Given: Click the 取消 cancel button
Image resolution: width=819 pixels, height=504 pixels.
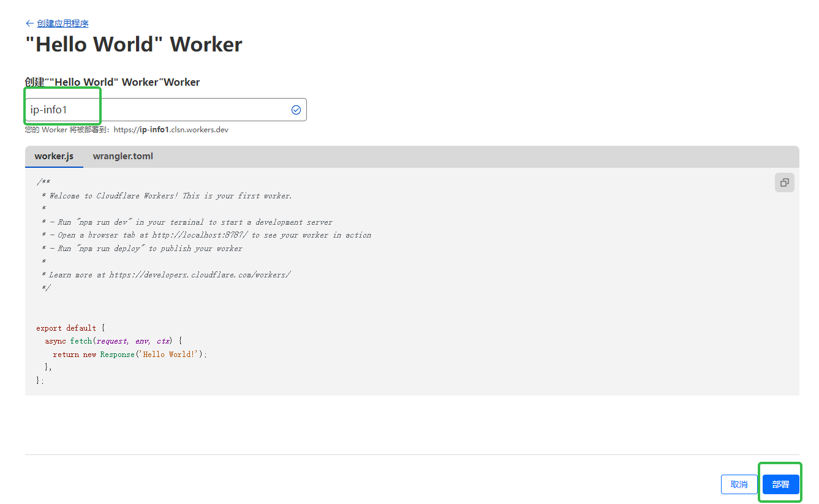Looking at the screenshot, I should pos(739,484).
